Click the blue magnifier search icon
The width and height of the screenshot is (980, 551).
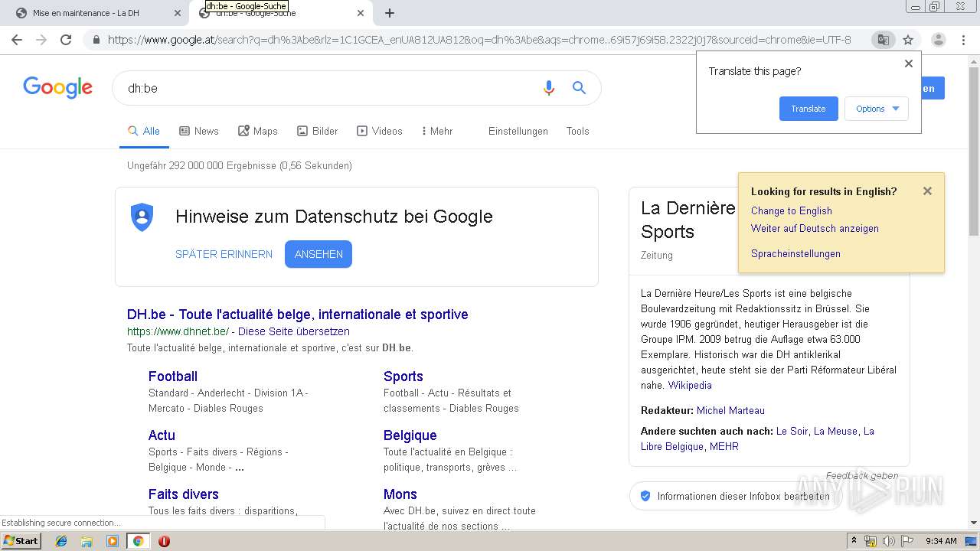pyautogui.click(x=579, y=88)
